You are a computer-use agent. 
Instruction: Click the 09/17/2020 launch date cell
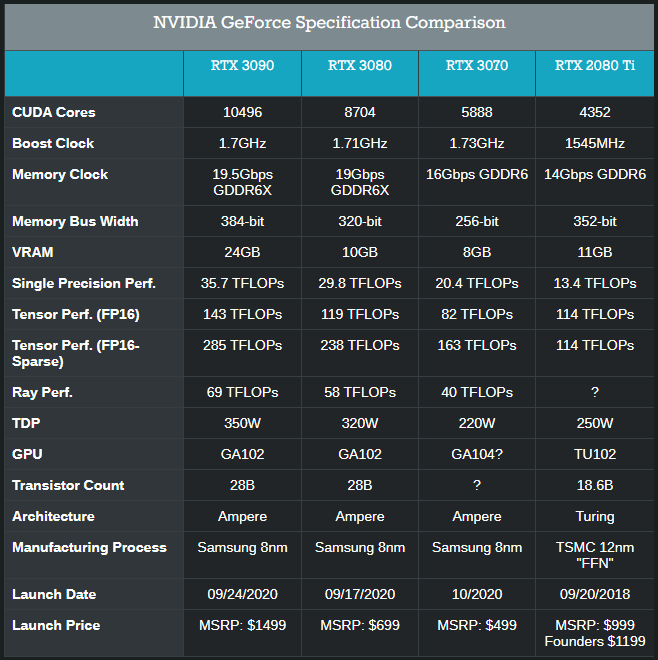360,595
